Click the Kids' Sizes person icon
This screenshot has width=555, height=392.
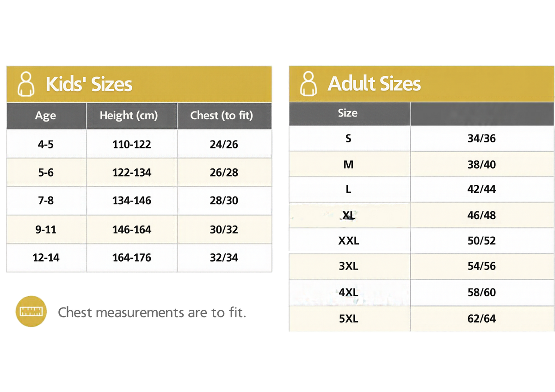pyautogui.click(x=25, y=84)
